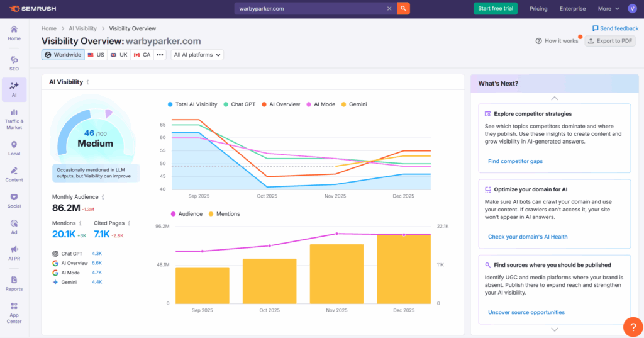Click the Chat GPT platform icon
The width and height of the screenshot is (644, 338).
coord(55,254)
